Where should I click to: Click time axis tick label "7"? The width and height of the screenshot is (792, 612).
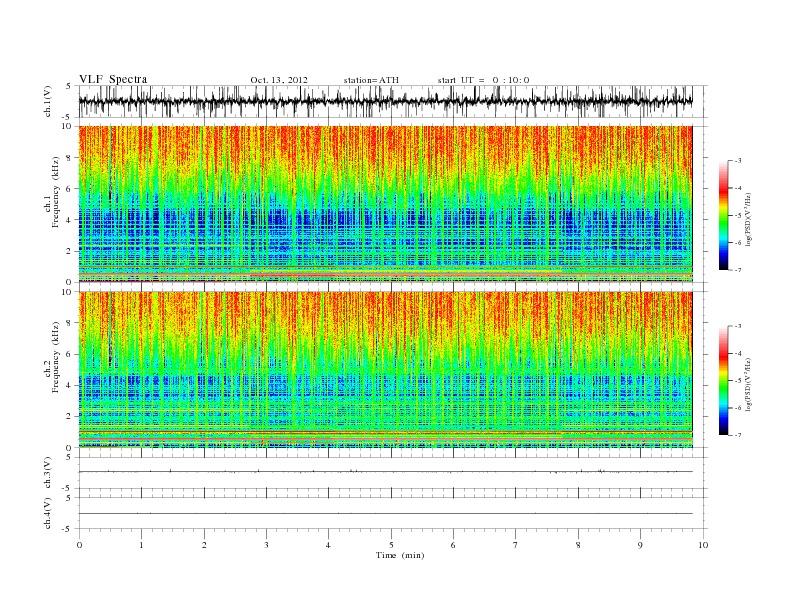(515, 545)
